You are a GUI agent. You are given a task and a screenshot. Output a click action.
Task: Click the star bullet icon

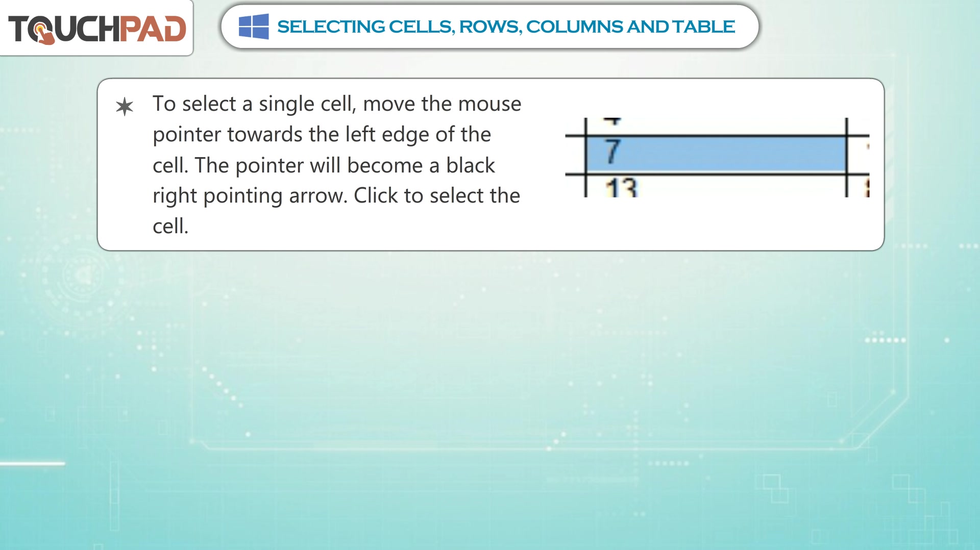pyautogui.click(x=125, y=107)
